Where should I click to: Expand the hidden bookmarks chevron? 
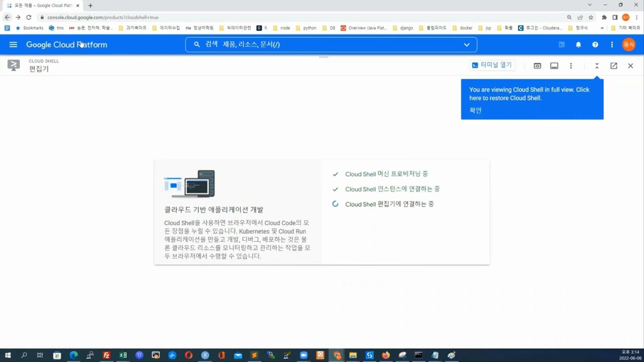pos(602,28)
